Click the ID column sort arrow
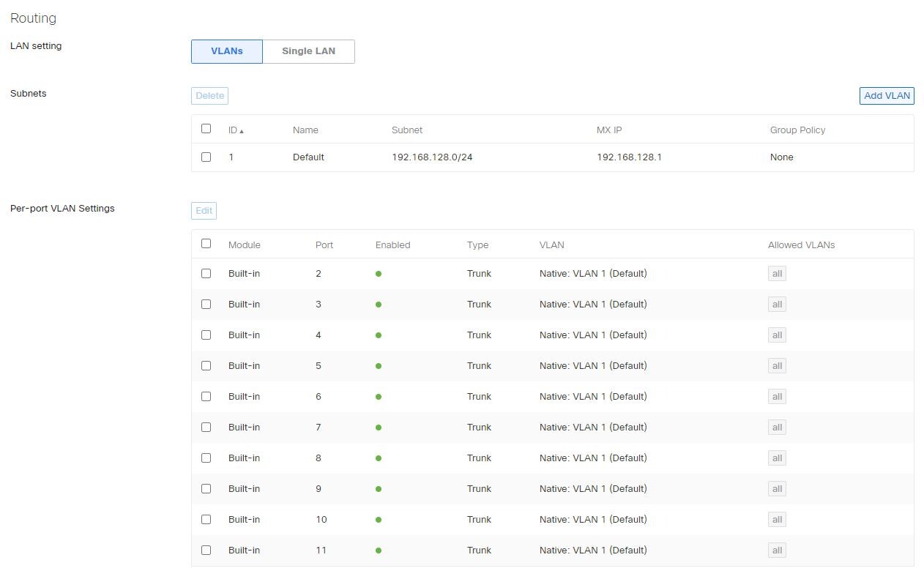 pos(242,131)
